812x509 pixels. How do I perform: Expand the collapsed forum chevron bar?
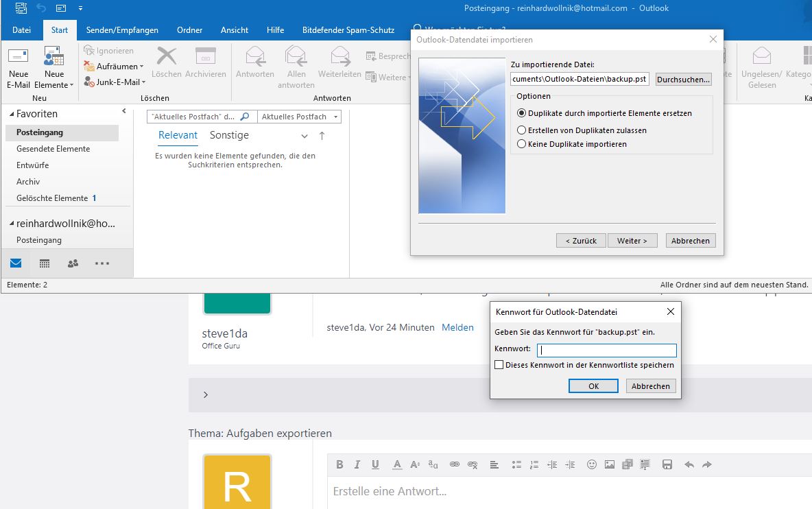tap(206, 394)
